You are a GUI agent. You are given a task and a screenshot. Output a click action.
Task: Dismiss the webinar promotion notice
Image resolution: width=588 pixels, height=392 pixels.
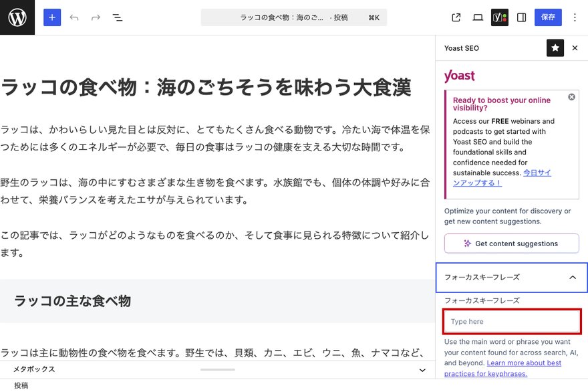pyautogui.click(x=571, y=97)
